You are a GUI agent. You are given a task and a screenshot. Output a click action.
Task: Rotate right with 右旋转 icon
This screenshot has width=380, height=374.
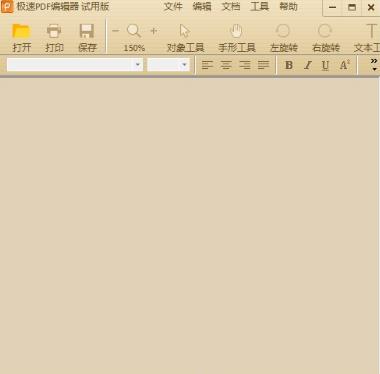(x=325, y=31)
